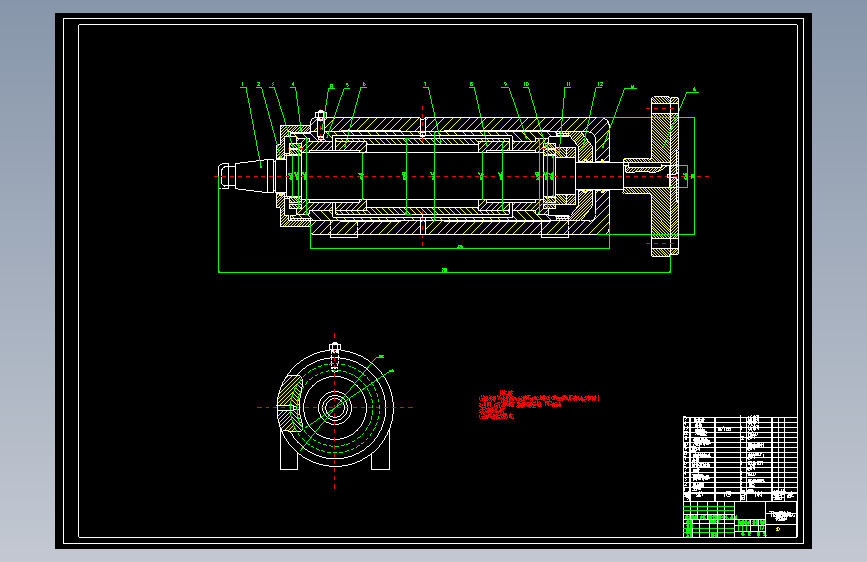
Task: Click the drawing title cell in title block
Action: 781,514
